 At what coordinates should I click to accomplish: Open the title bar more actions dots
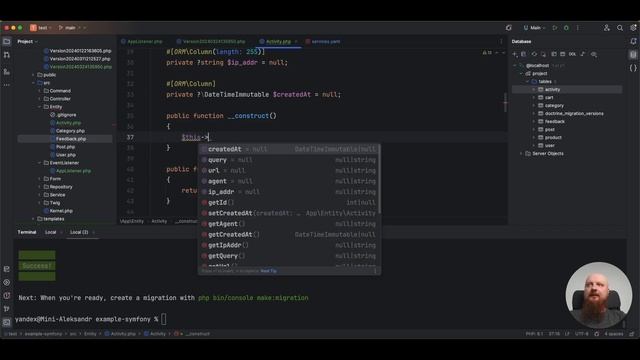[x=578, y=28]
